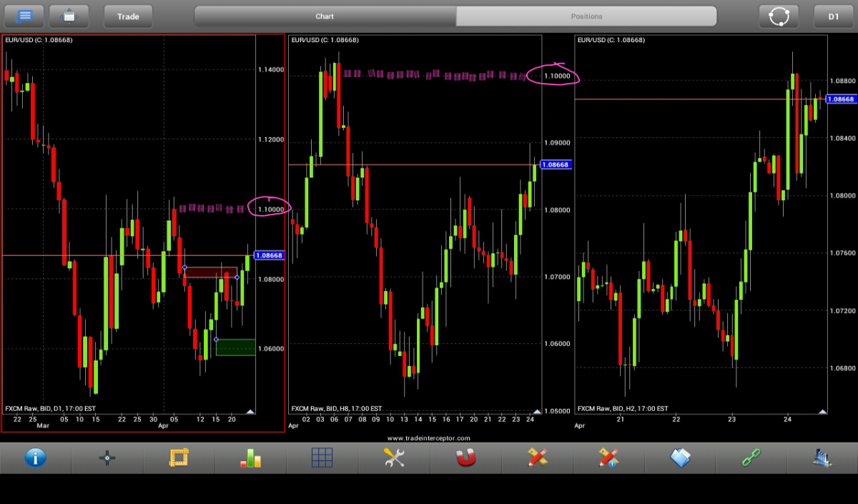The image size is (858, 504).
Task: Tap the circular refresh/sync icon
Action: pyautogui.click(x=779, y=16)
